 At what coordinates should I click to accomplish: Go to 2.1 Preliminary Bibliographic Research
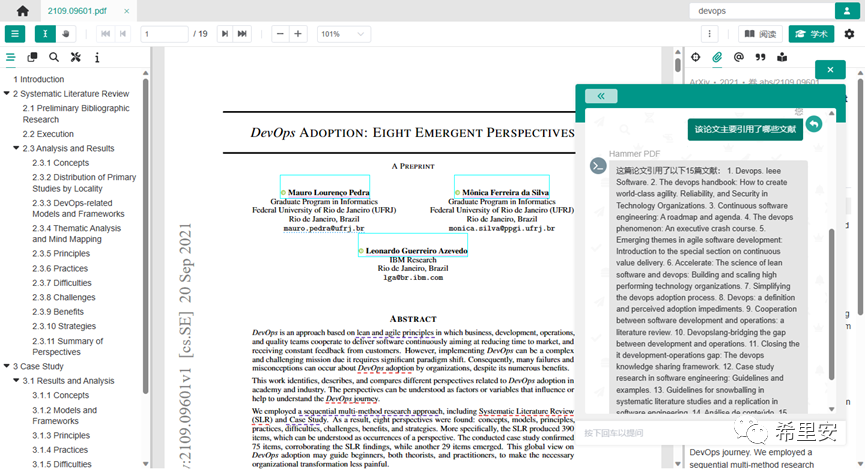[76, 114]
